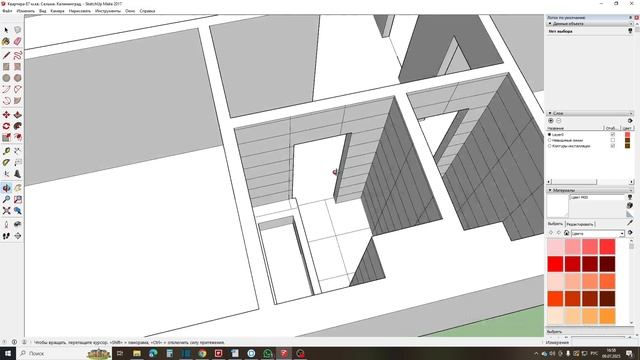The image size is (640, 360).
Task: Open Google Chrome from the taskbar
Action: [202, 353]
